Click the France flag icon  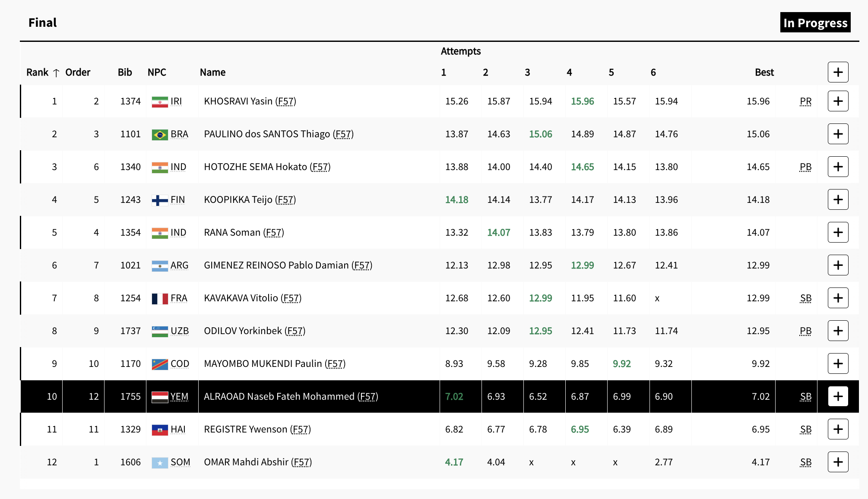(x=160, y=299)
